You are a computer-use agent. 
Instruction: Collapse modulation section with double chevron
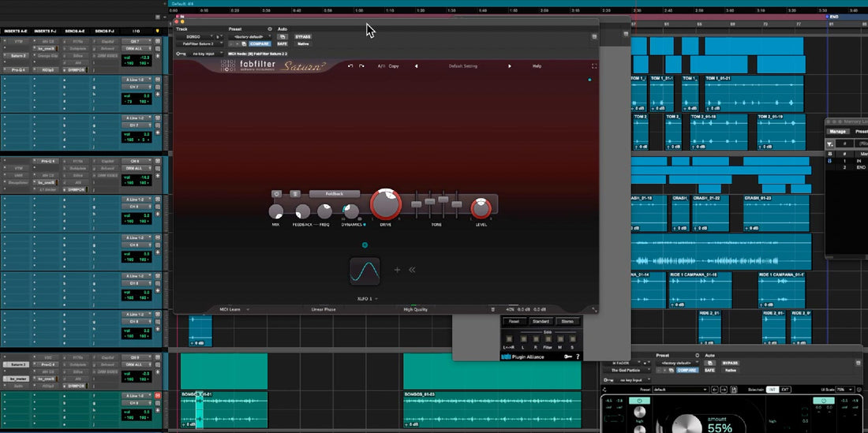point(412,270)
